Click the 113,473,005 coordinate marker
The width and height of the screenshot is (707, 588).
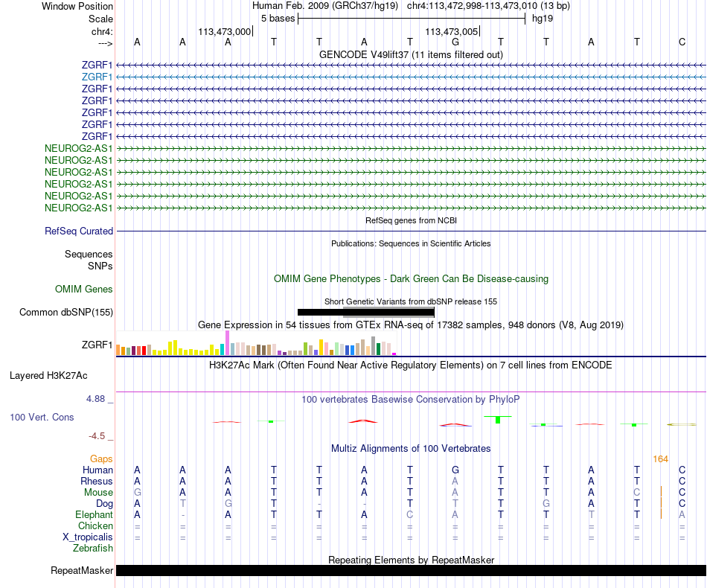[451, 31]
